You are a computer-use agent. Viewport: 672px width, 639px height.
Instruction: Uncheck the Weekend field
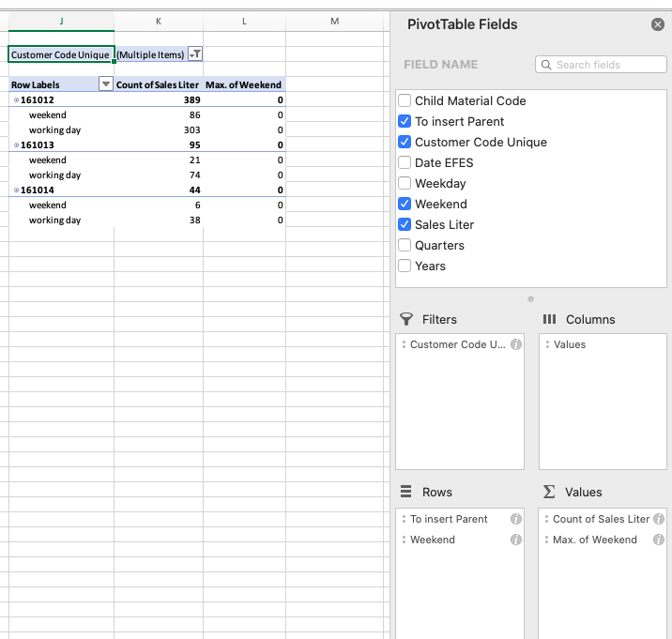click(405, 204)
